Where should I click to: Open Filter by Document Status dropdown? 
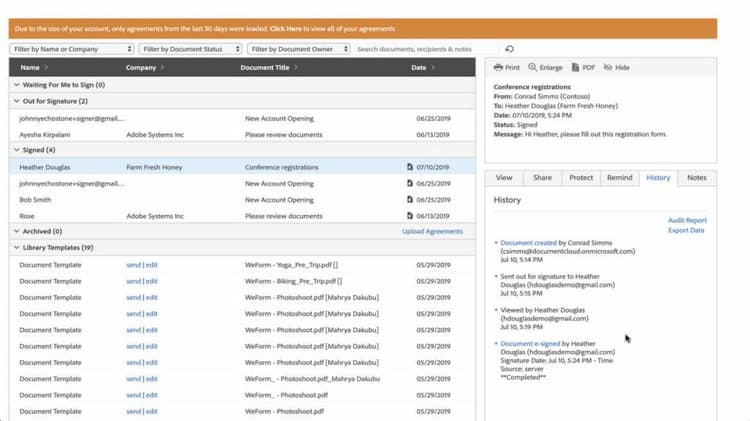(190, 49)
